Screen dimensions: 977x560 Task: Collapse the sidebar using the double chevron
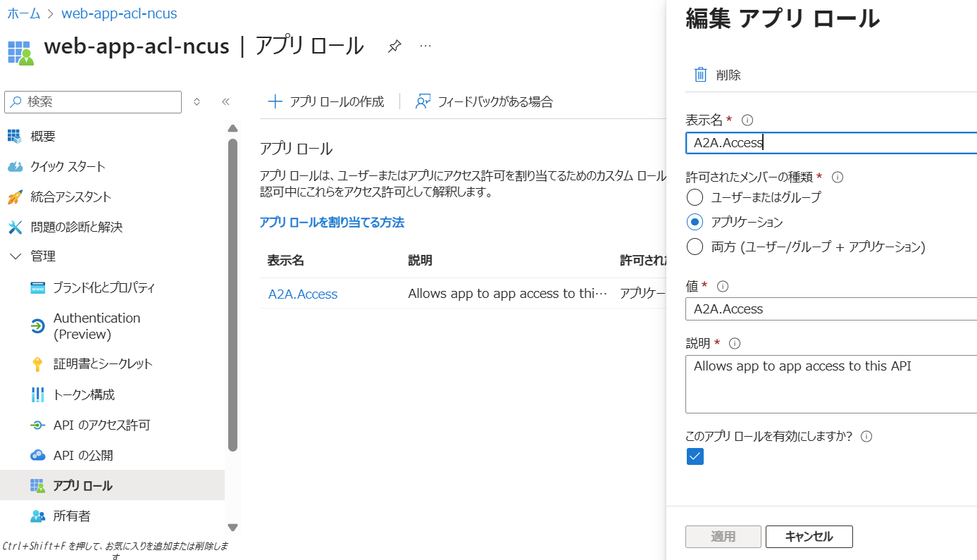tap(225, 102)
